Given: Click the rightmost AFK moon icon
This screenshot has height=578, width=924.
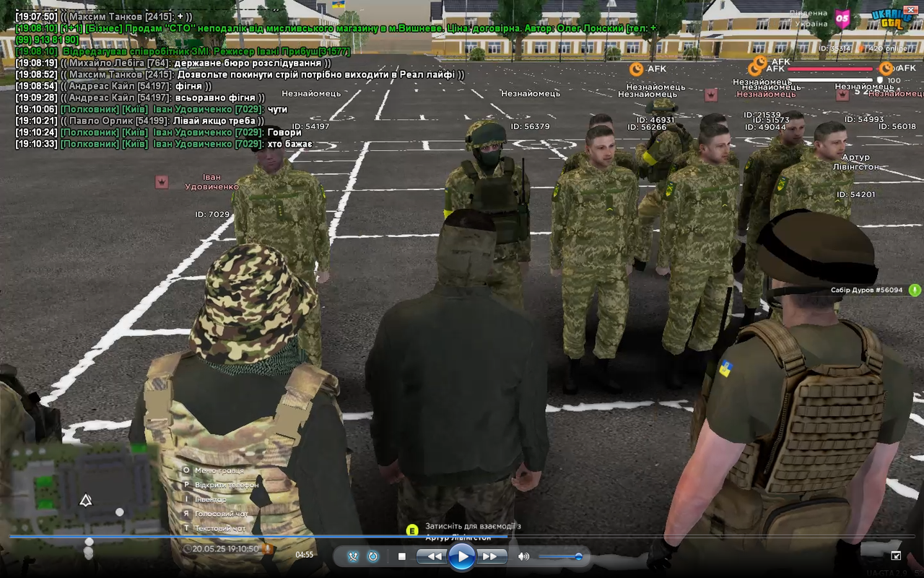Looking at the screenshot, I should [886, 68].
